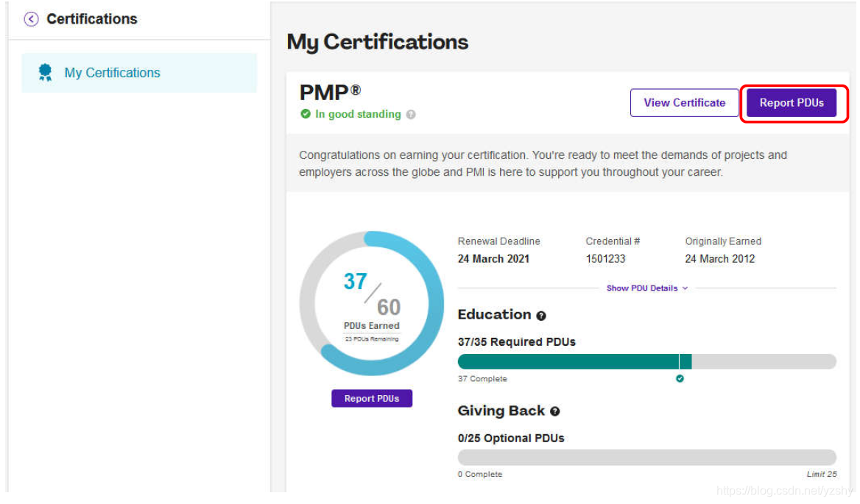Click the back arrow beside Certifications
The width and height of the screenshot is (860, 504).
tap(31, 19)
